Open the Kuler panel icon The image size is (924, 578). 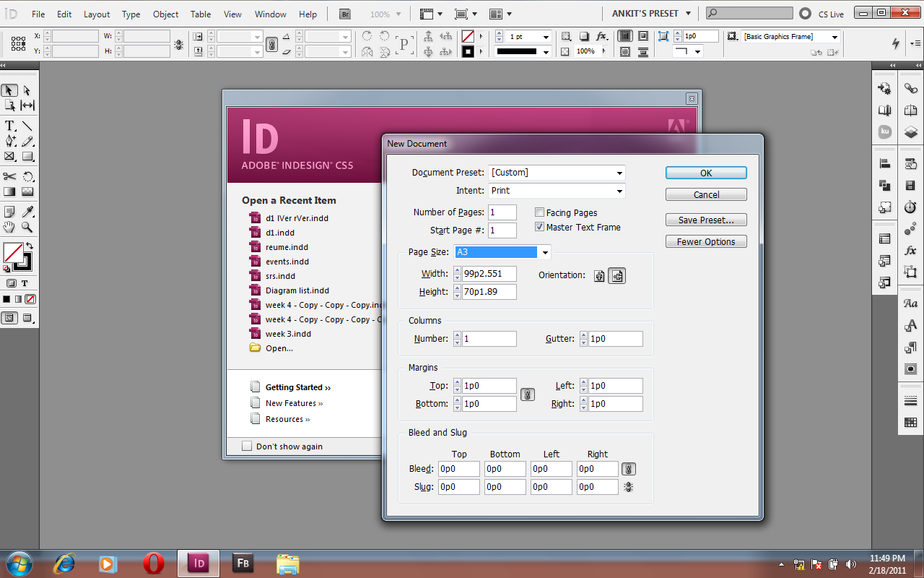click(884, 132)
